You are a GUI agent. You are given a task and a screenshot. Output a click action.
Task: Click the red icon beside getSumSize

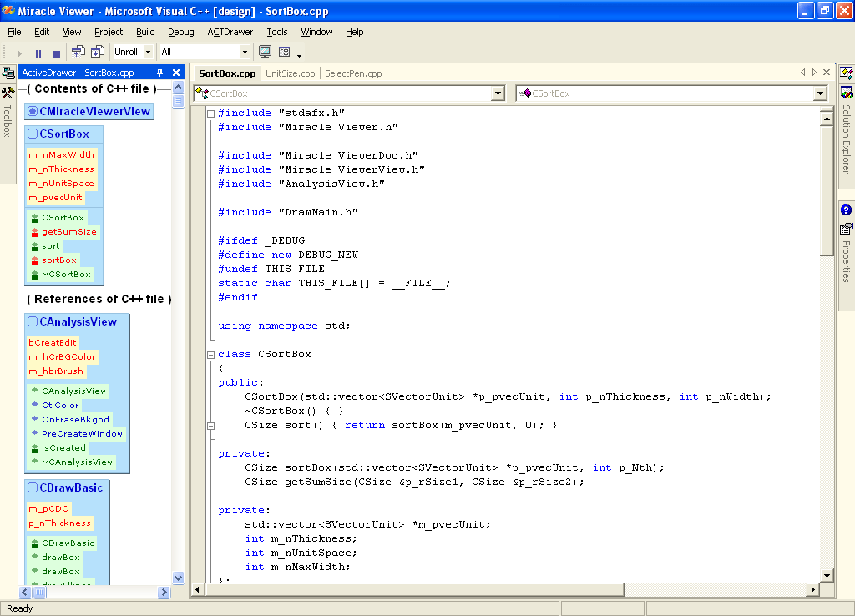click(x=34, y=232)
